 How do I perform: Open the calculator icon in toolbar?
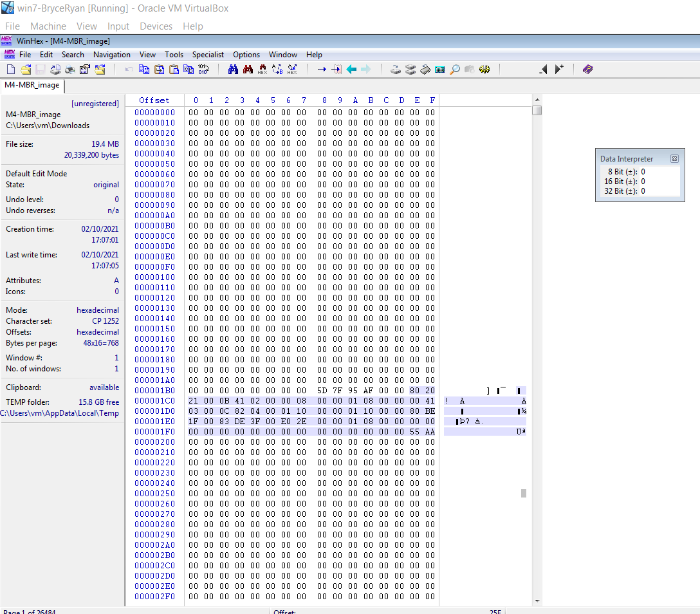coord(440,70)
